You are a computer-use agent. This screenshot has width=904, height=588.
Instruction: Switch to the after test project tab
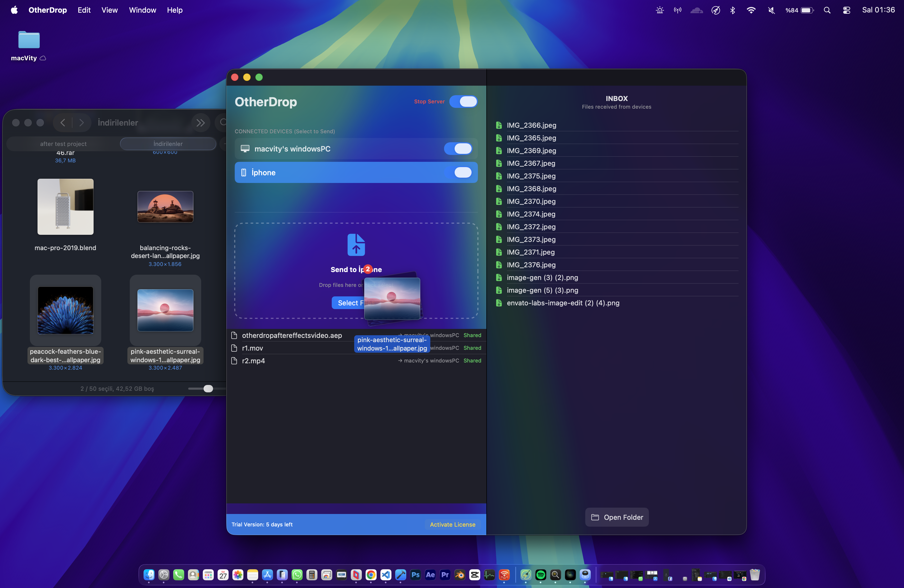(x=63, y=144)
